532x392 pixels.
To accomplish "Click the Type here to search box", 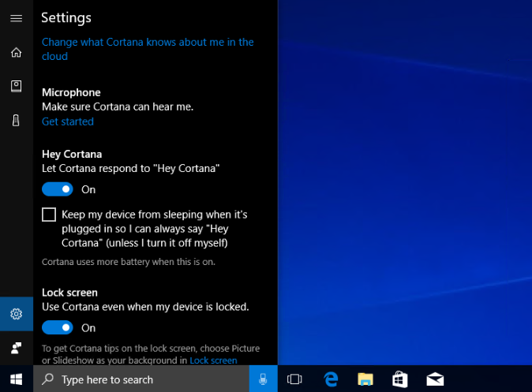I will point(141,379).
